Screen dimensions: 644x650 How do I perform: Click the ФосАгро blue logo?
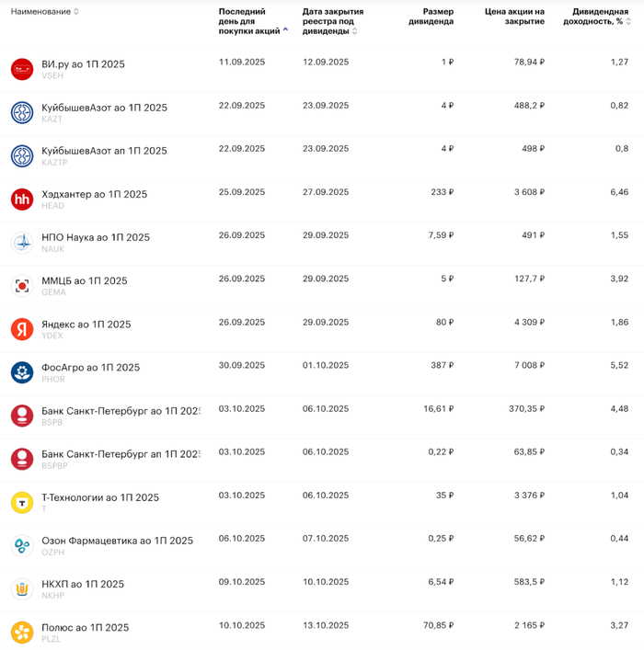pyautogui.click(x=22, y=372)
